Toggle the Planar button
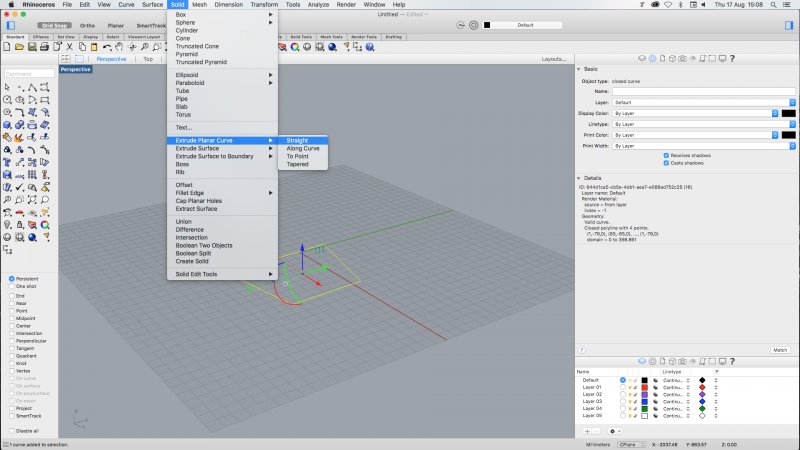The image size is (800, 450). (116, 26)
